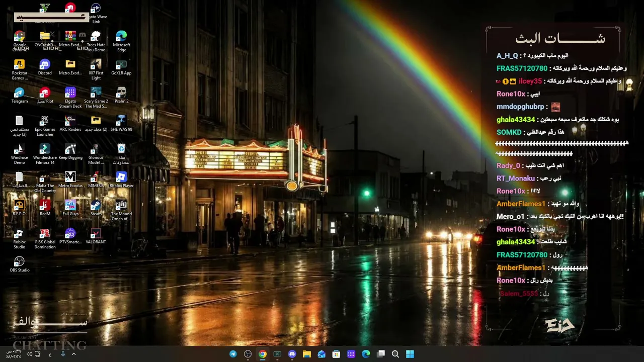Viewport: 644px width, 362px height.
Task: Open Stream Deck from the taskbar
Action: 351,354
